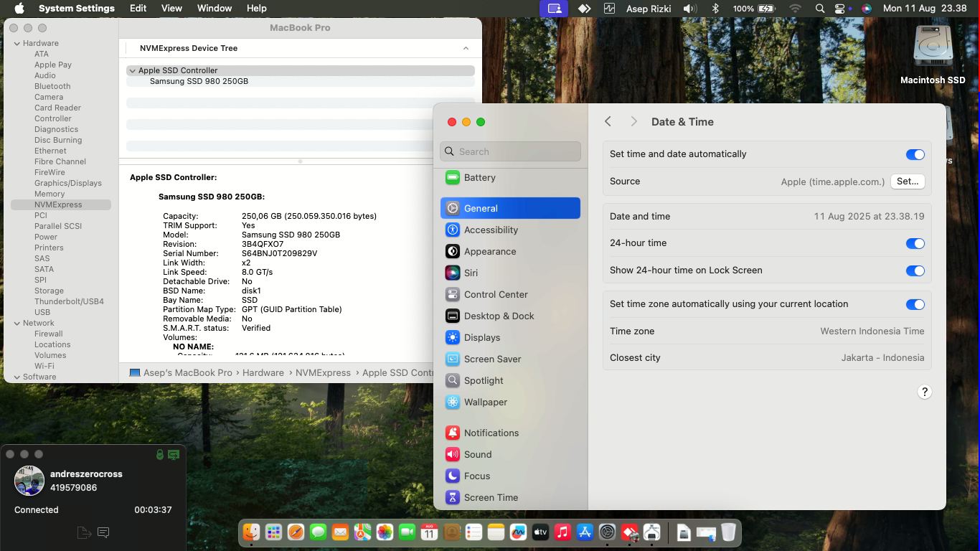The image size is (980, 551).
Task: Collapse the Network section in the sidebar
Action: (17, 324)
